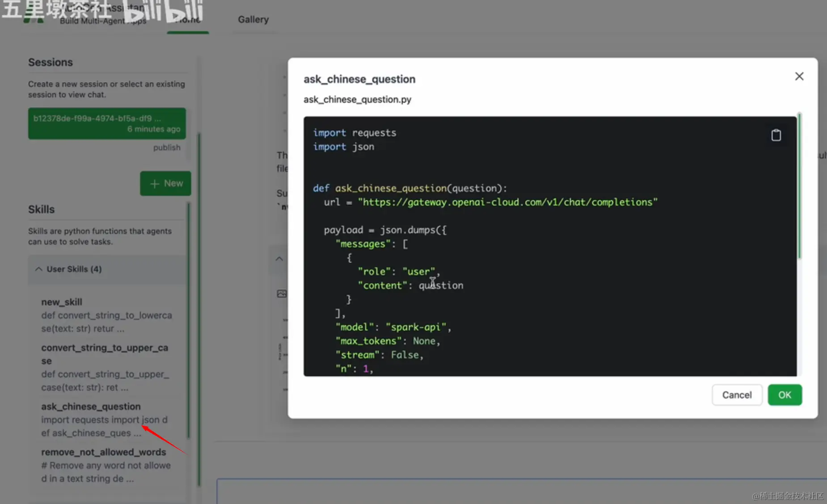
Task: Open the new_skill skill
Action: coord(107,315)
